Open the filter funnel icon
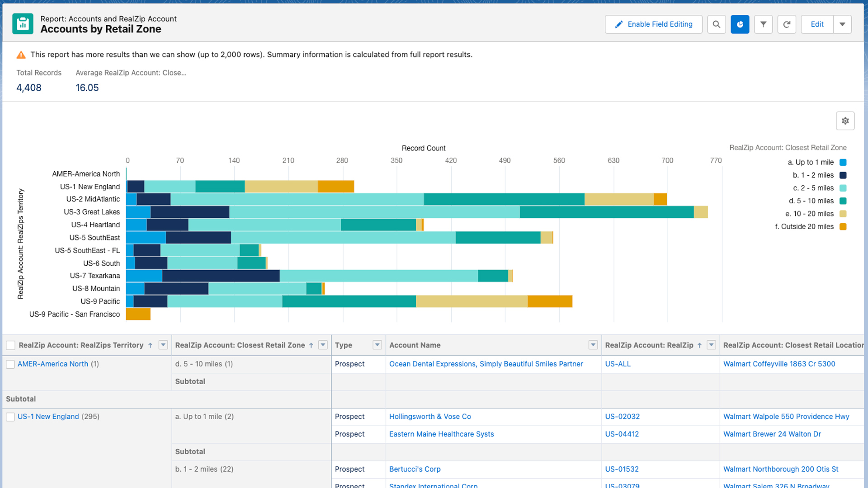Image resolution: width=868 pixels, height=488 pixels. click(763, 24)
